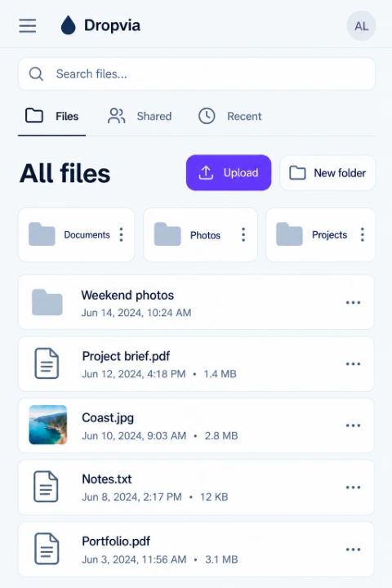Click the Portfolio.pdf document icon
The image size is (392, 588).
coord(47,549)
